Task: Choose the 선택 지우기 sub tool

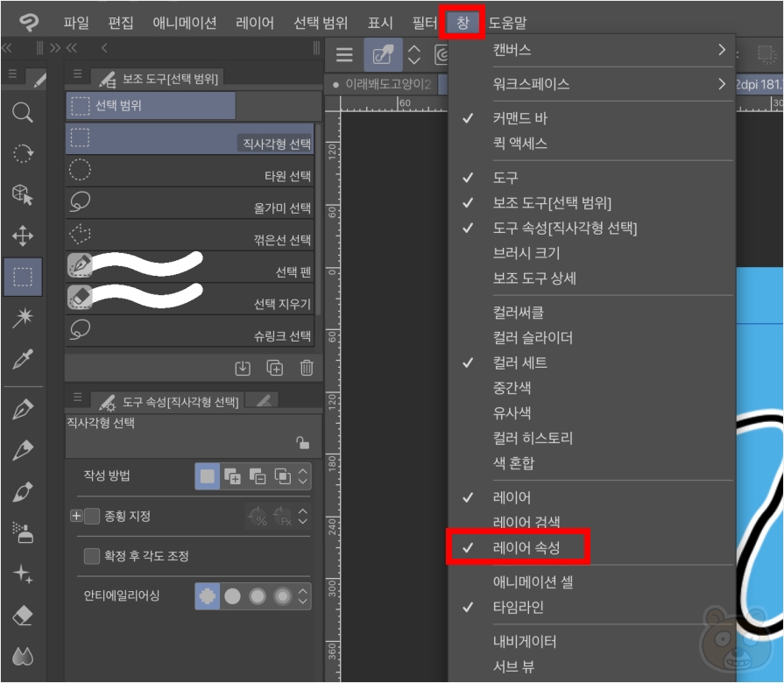Action: point(190,299)
